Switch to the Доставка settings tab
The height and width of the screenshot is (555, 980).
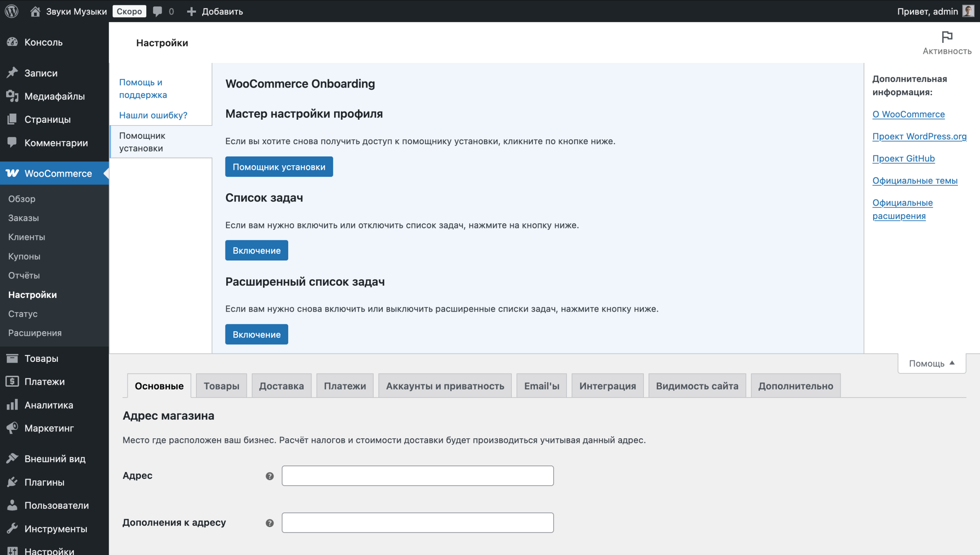[x=281, y=386]
